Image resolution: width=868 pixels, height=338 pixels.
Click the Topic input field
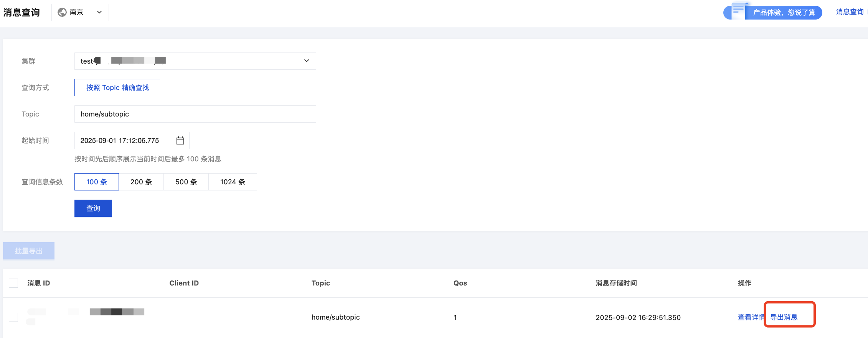coord(195,114)
